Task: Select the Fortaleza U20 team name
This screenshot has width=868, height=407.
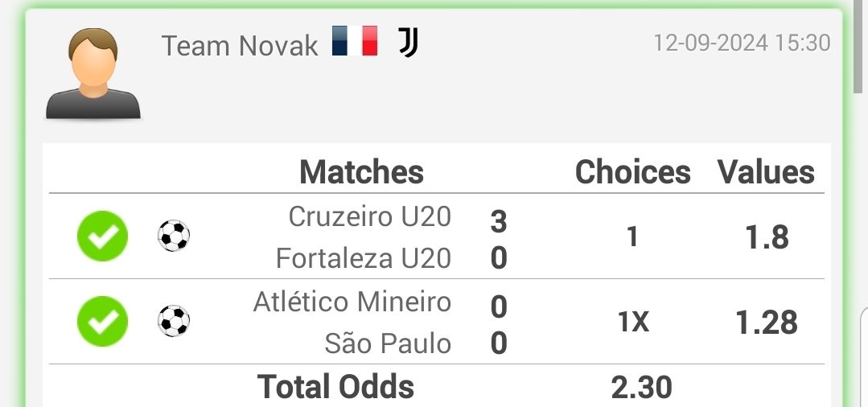Action: [x=364, y=258]
